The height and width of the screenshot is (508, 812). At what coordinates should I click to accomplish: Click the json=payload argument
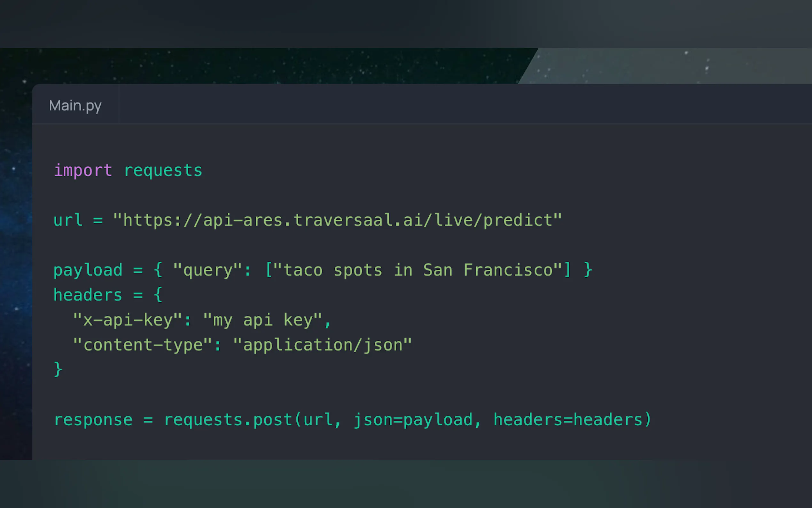pos(413,420)
